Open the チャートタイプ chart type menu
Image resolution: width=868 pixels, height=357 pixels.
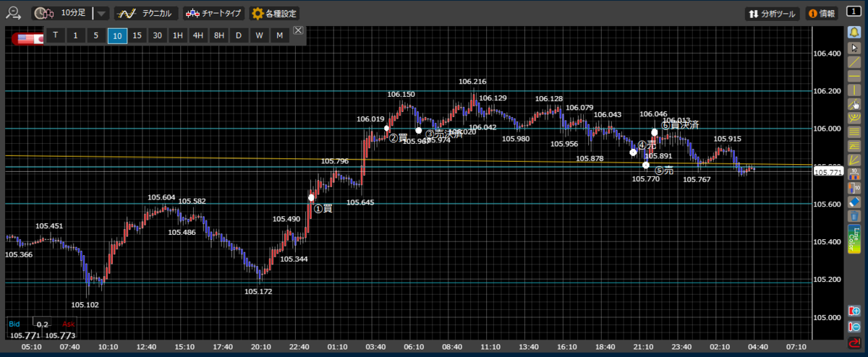tap(213, 13)
